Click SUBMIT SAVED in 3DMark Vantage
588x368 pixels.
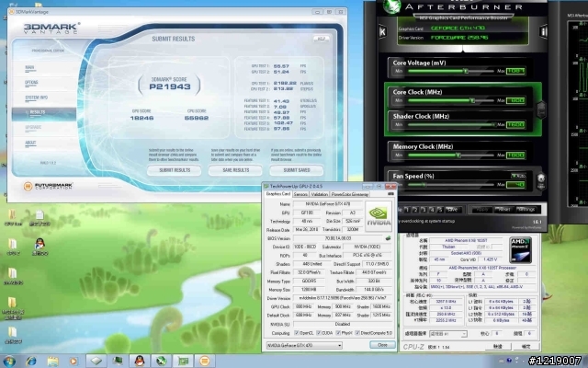pyautogui.click(x=297, y=170)
